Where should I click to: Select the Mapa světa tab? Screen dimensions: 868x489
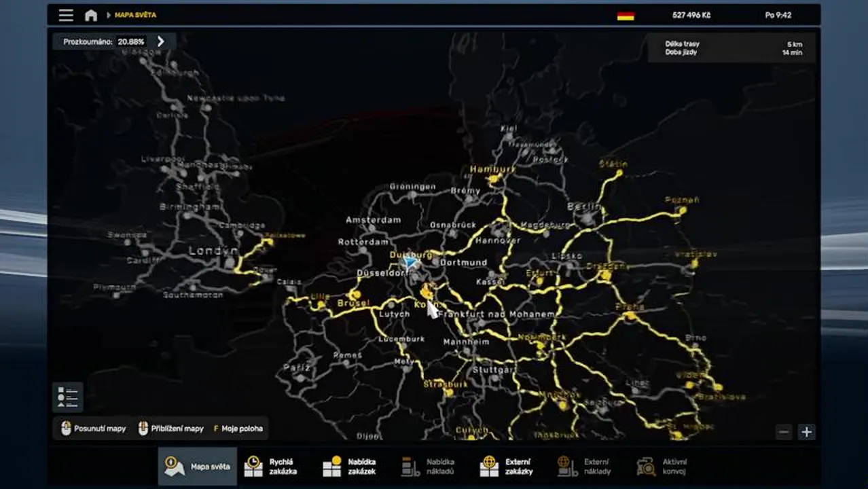pyautogui.click(x=198, y=467)
